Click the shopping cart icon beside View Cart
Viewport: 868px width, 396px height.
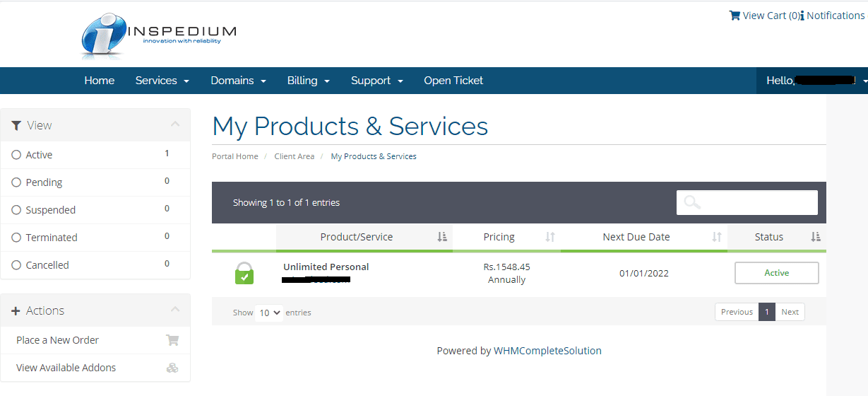(x=735, y=16)
